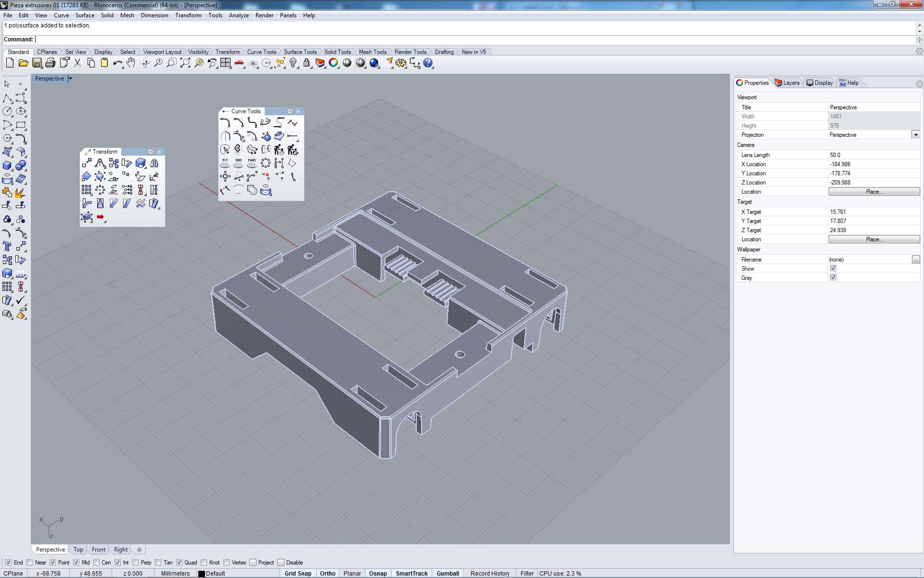This screenshot has height=578, width=924.
Task: Open file using folder icon
Action: pyautogui.click(x=23, y=63)
